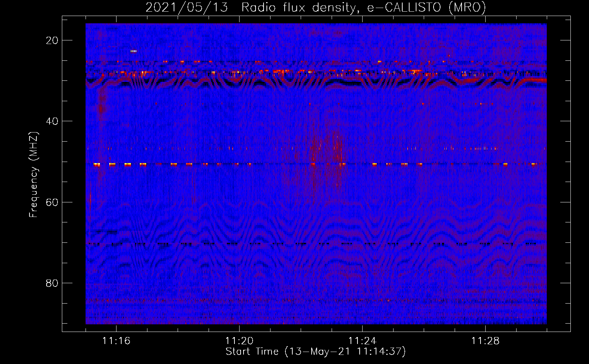Click the time tick label '11:16'

[116, 341]
